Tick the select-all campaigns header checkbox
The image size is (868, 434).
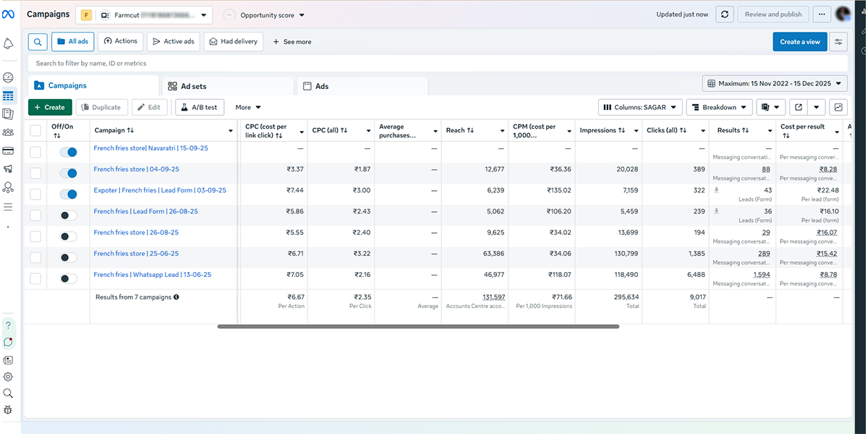click(35, 130)
